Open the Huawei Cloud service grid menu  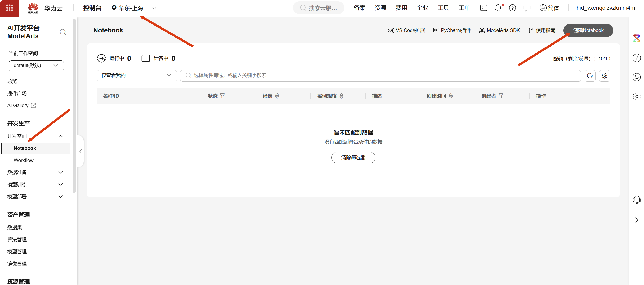coord(9,8)
